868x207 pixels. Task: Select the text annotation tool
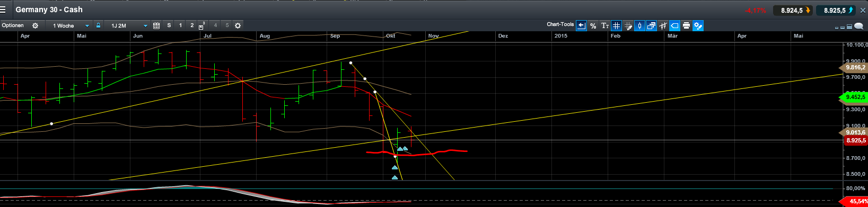click(x=605, y=25)
